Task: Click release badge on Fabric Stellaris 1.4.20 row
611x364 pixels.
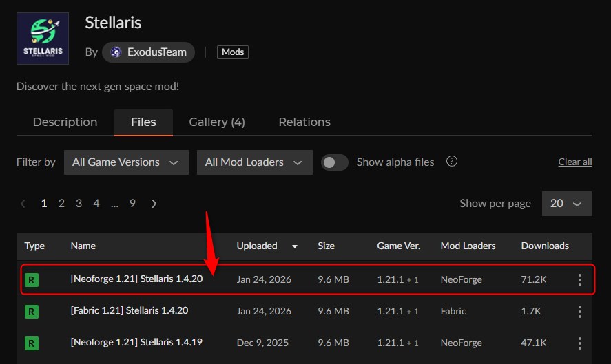Action: click(32, 312)
